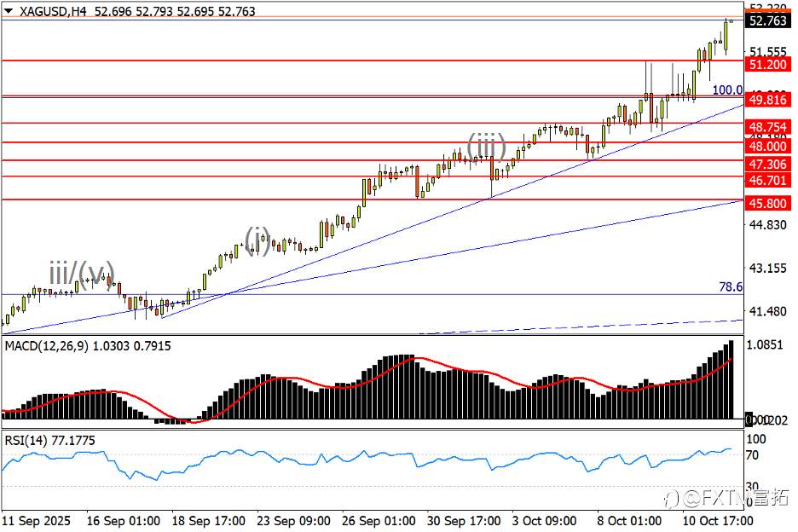Select the Fibonacci 78.6 level label
The width and height of the screenshot is (798, 532).
pos(731,287)
